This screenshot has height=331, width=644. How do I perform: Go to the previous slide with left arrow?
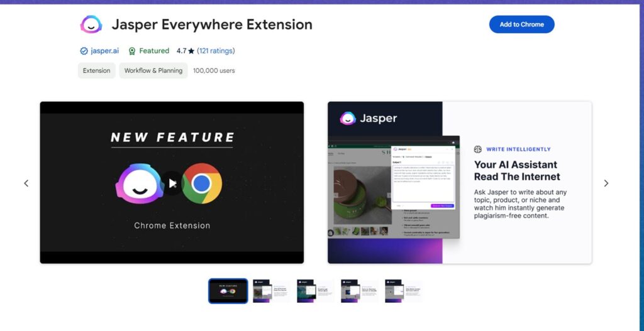(26, 183)
